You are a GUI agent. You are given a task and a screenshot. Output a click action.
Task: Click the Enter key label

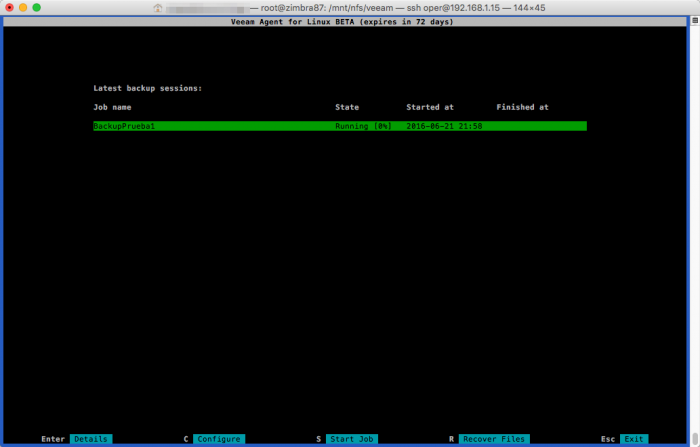pos(53,439)
